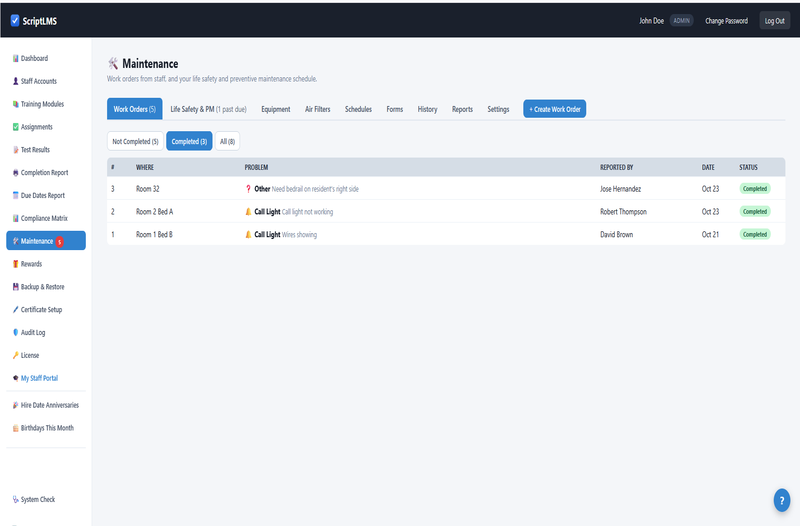Click the Staff Accounts person icon
Viewport: 800px width, 526px height.
tap(15, 81)
